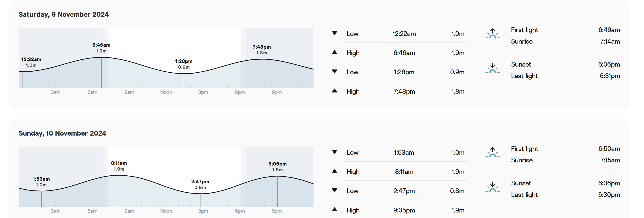Click the Saturday sunset icon
The height and width of the screenshot is (218, 644).
pyautogui.click(x=492, y=68)
